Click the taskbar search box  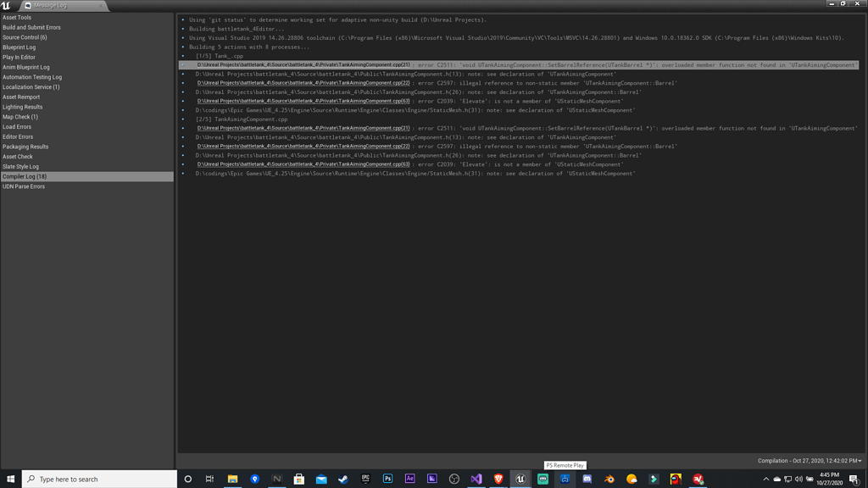(x=100, y=480)
